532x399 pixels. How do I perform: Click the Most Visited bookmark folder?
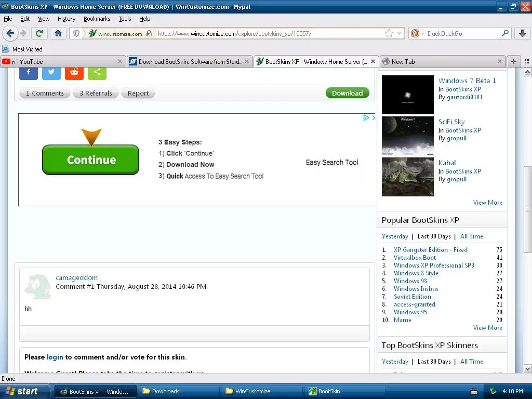(x=22, y=49)
